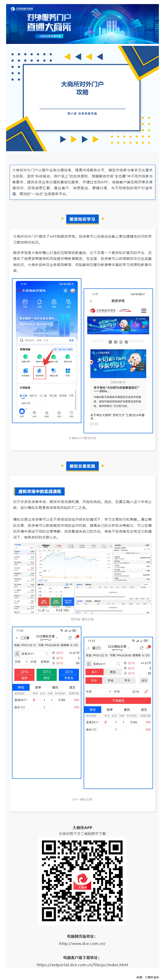Refresh the 11:42 DCE模拟交易 screen
165x980 pixels.
70,638
